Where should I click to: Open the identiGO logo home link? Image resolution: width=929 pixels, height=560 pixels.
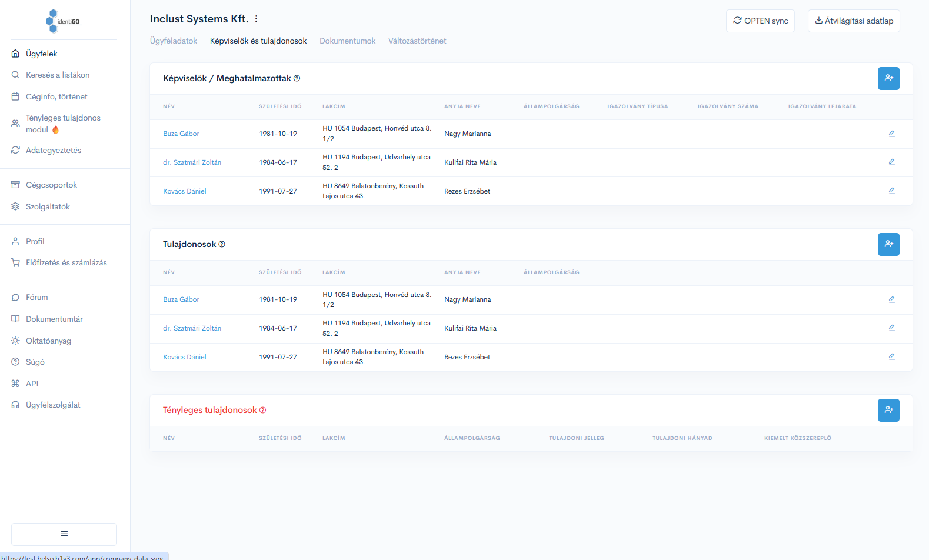64,21
